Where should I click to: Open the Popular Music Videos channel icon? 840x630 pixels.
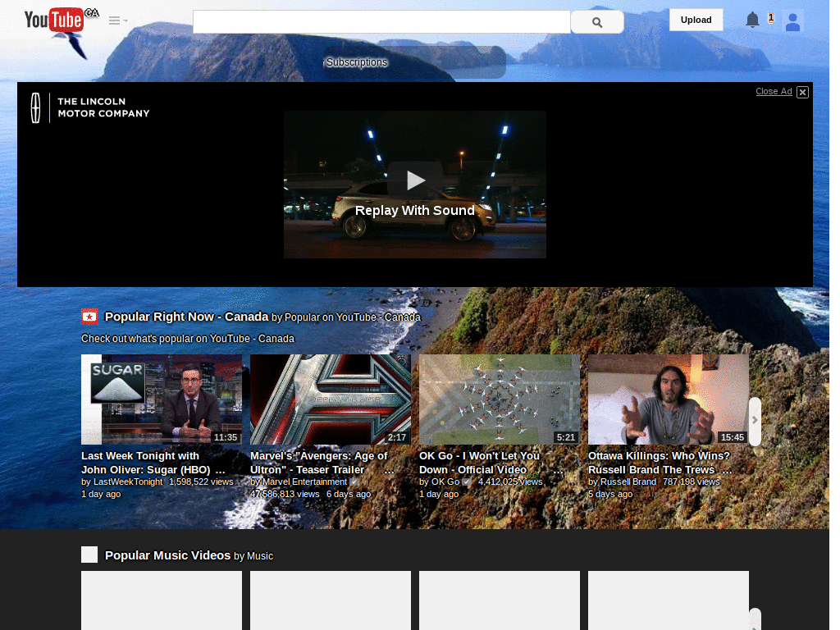(89, 555)
